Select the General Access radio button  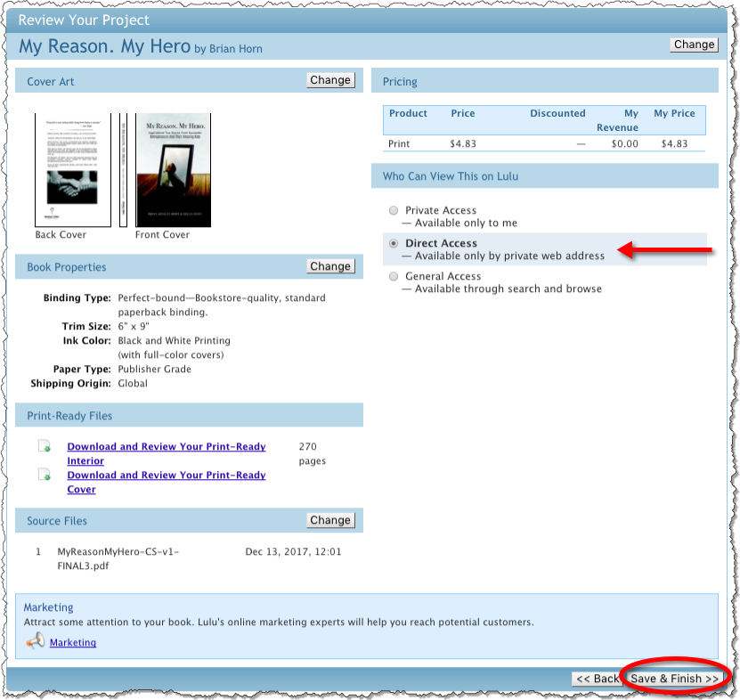tap(393, 277)
